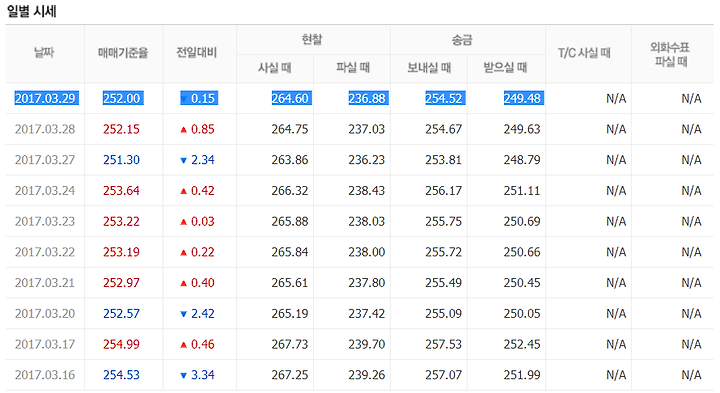
Task: Click the highlighted 254.52 remittance value
Action: pos(444,98)
